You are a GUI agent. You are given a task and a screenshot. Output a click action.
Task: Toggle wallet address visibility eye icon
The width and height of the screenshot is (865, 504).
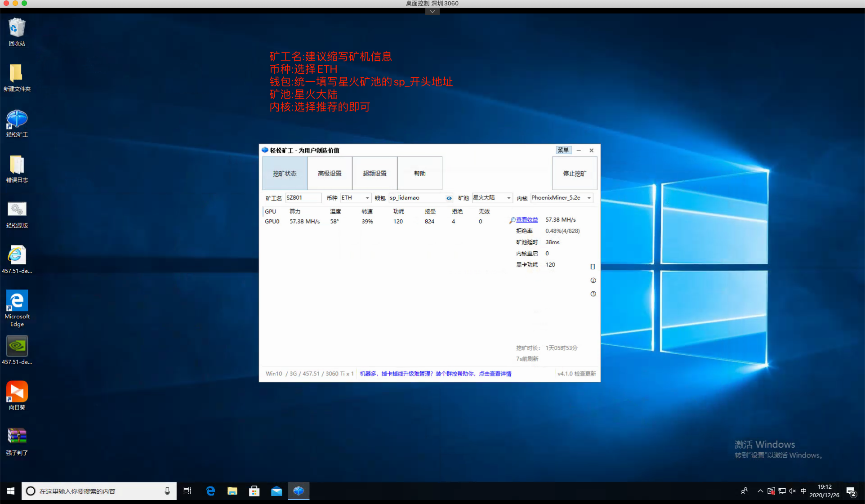(x=449, y=198)
